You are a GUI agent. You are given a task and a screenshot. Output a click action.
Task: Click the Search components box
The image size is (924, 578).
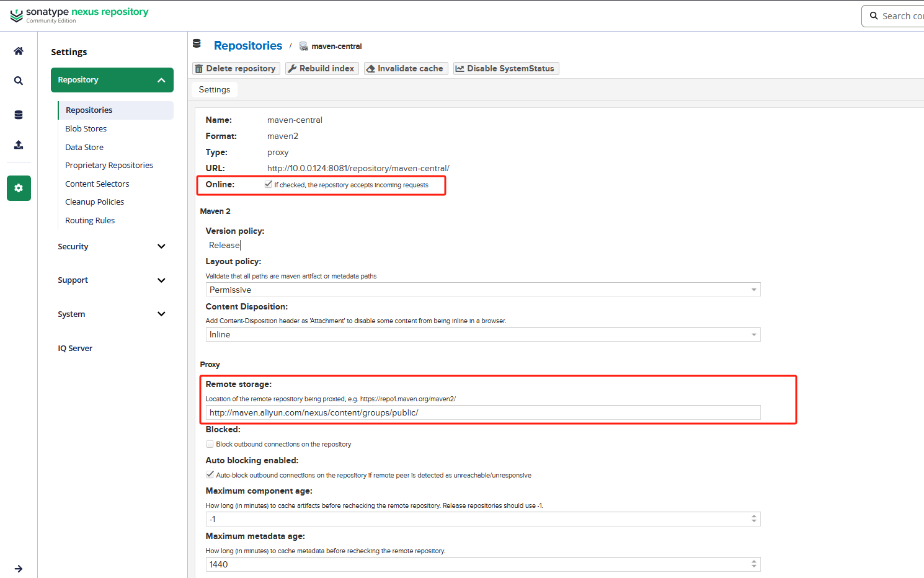(893, 16)
